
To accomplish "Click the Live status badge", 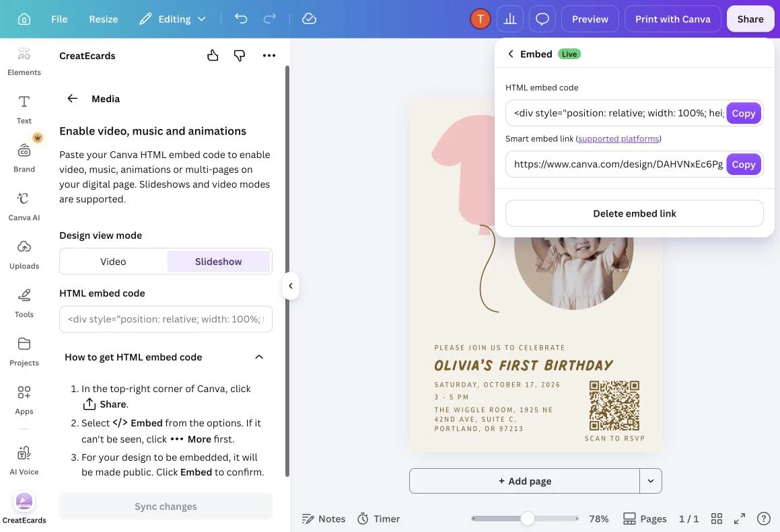I will (x=569, y=54).
